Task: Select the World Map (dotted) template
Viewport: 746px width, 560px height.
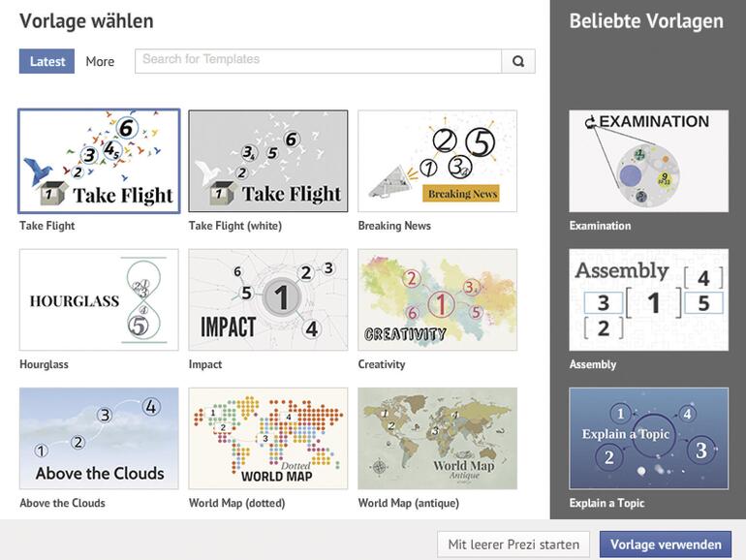Action: tap(268, 438)
